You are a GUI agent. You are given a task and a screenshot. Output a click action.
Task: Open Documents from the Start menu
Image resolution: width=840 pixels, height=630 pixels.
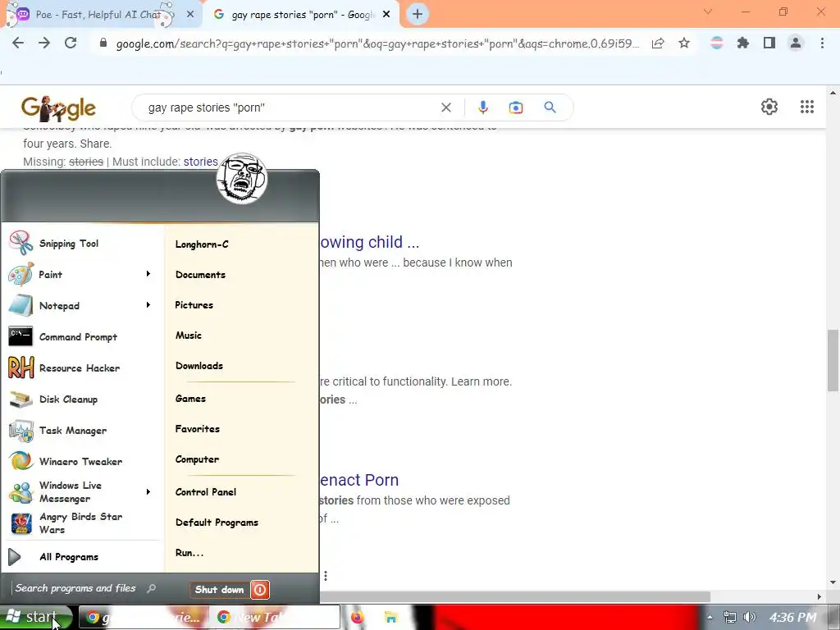[200, 274]
